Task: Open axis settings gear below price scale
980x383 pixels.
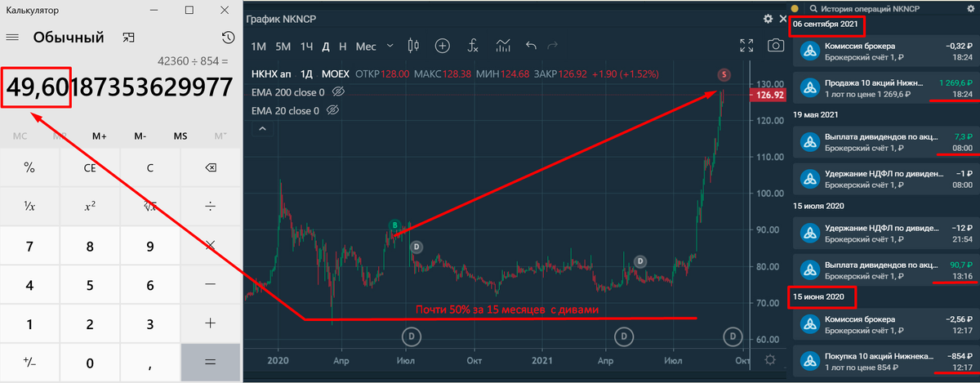Action: 770,360
